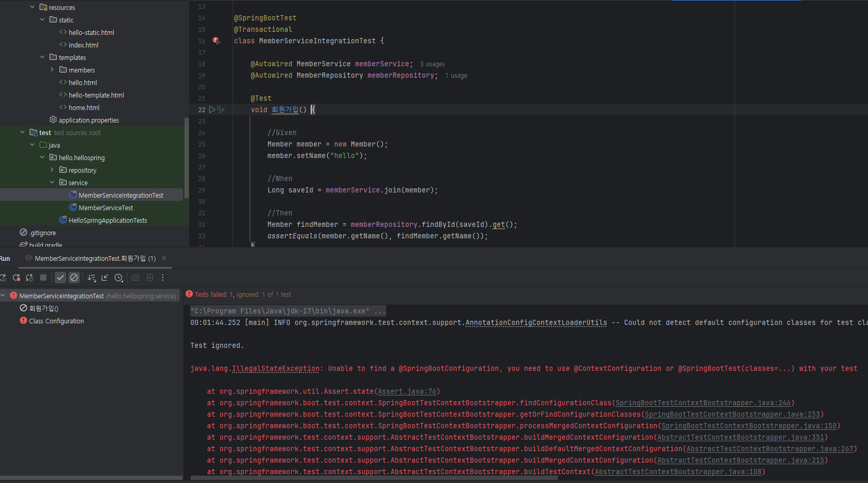Image resolution: width=868 pixels, height=483 pixels.
Task: Click the test tree horizontal scrollbar
Action: click(91, 477)
